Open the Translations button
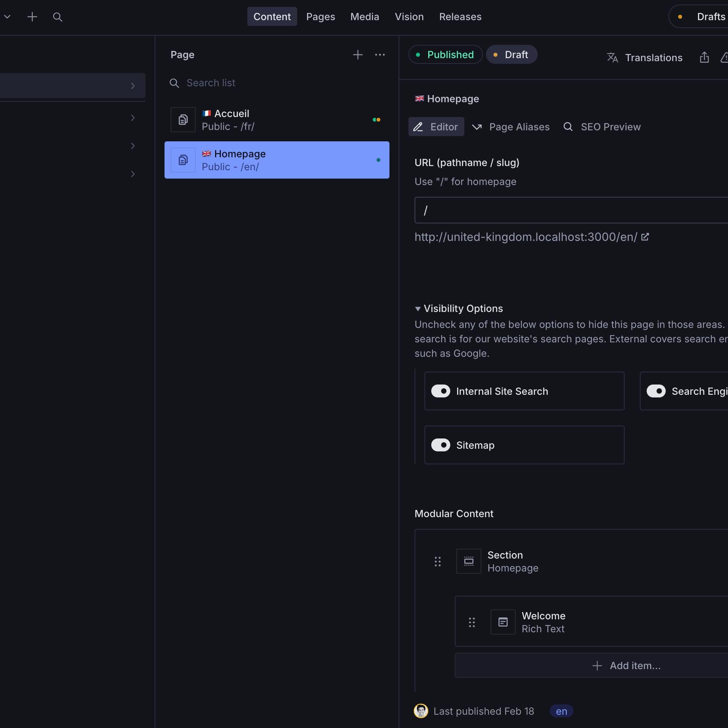The height and width of the screenshot is (728, 728). pyautogui.click(x=644, y=57)
